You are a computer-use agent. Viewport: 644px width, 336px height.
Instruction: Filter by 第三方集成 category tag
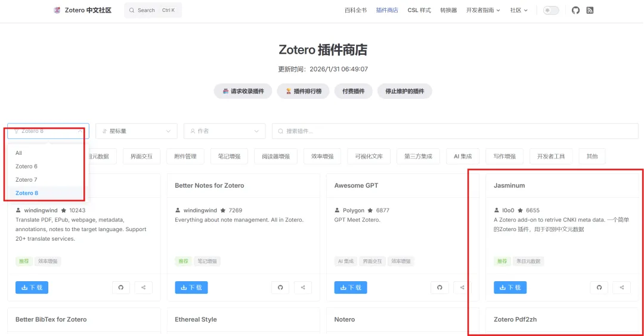(x=418, y=156)
